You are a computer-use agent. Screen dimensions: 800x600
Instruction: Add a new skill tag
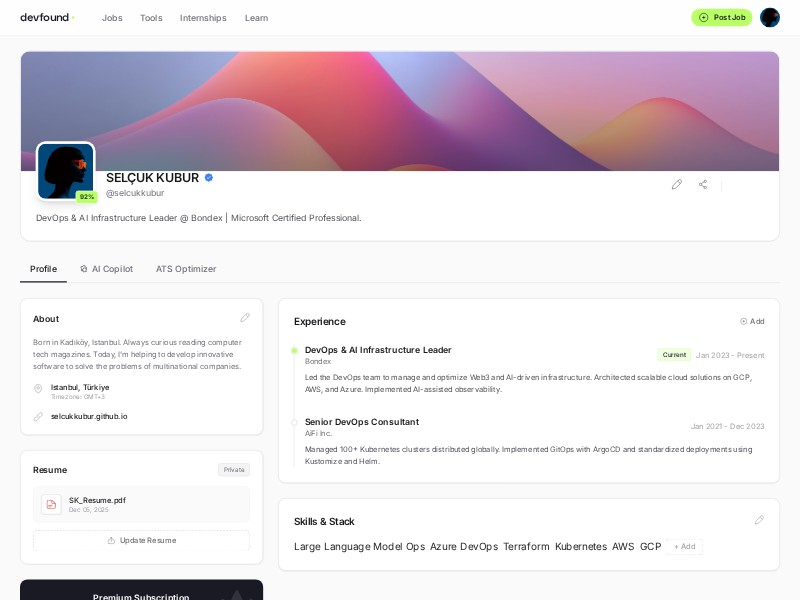pyautogui.click(x=685, y=547)
